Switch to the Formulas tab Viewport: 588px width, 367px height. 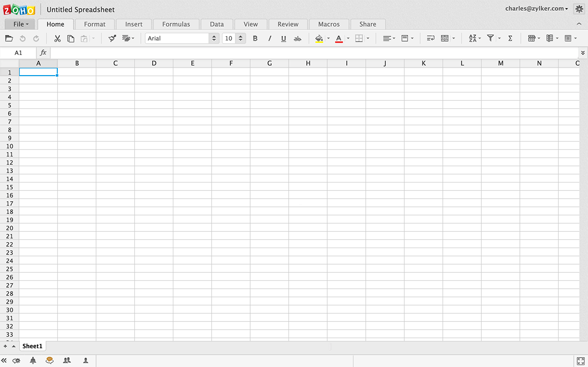click(x=176, y=24)
